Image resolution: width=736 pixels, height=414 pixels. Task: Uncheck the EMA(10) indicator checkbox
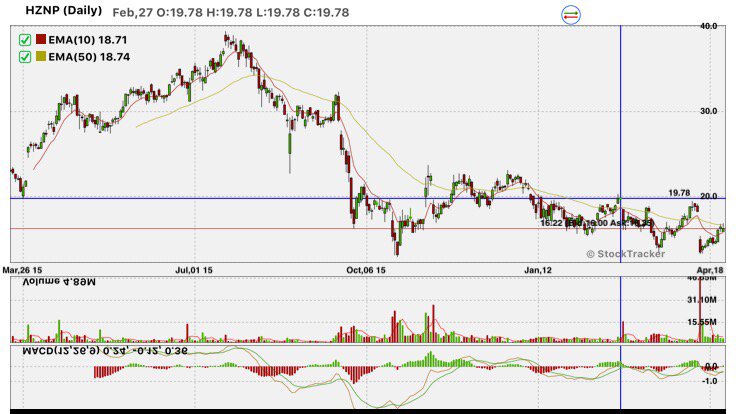click(25, 40)
